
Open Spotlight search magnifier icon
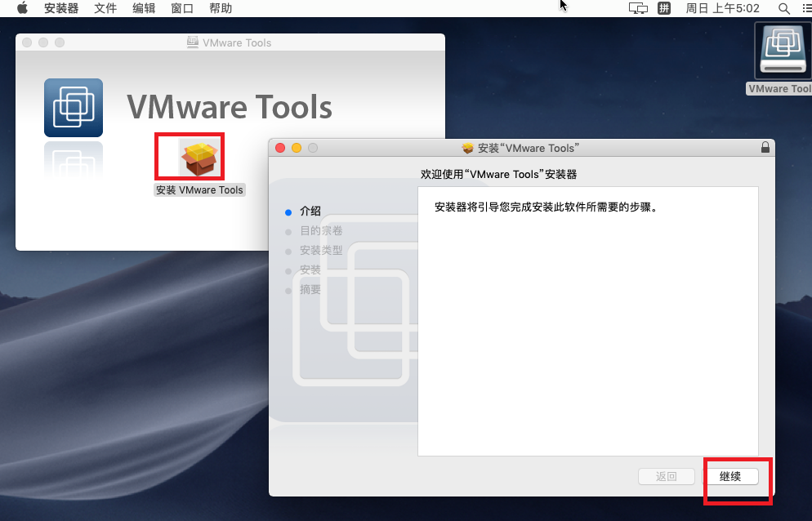[784, 8]
